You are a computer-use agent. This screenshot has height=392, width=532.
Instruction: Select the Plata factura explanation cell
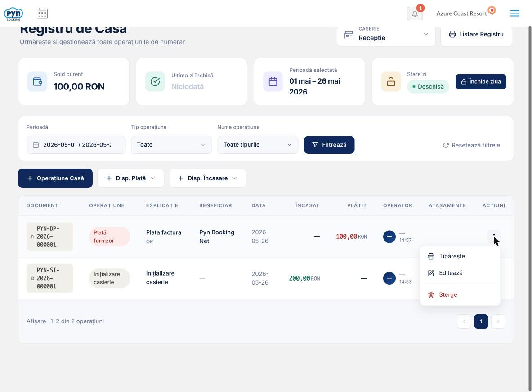click(x=164, y=236)
